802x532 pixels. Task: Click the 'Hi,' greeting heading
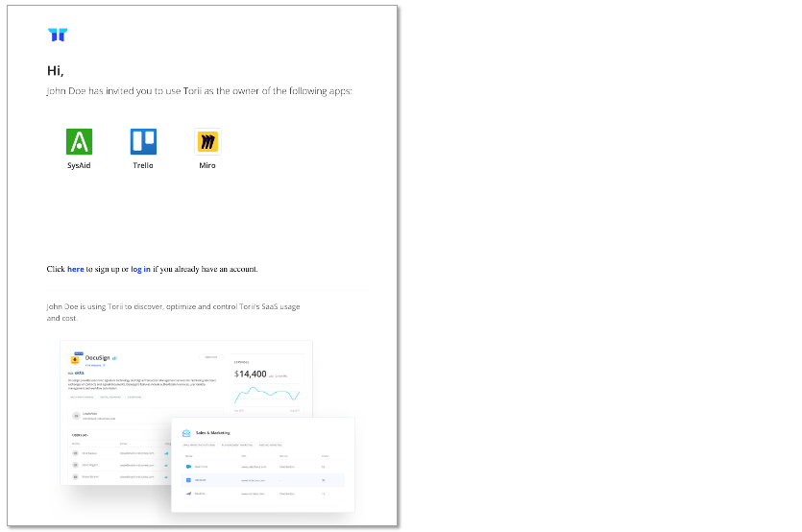tap(56, 71)
